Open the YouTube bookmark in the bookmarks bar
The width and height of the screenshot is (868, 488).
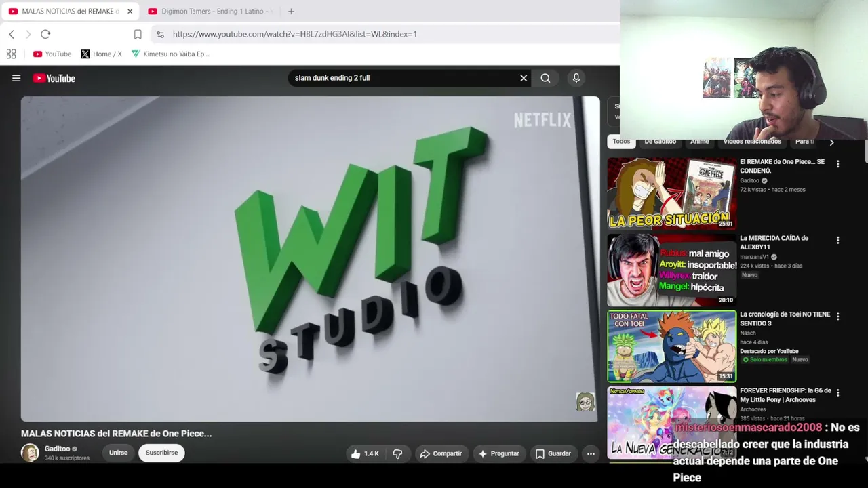(52, 54)
